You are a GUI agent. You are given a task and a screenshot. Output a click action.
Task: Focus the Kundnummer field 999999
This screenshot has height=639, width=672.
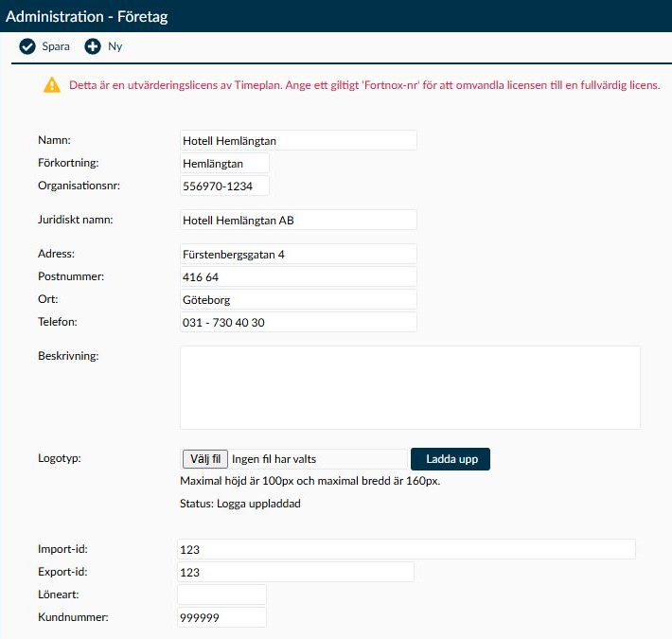click(x=222, y=617)
